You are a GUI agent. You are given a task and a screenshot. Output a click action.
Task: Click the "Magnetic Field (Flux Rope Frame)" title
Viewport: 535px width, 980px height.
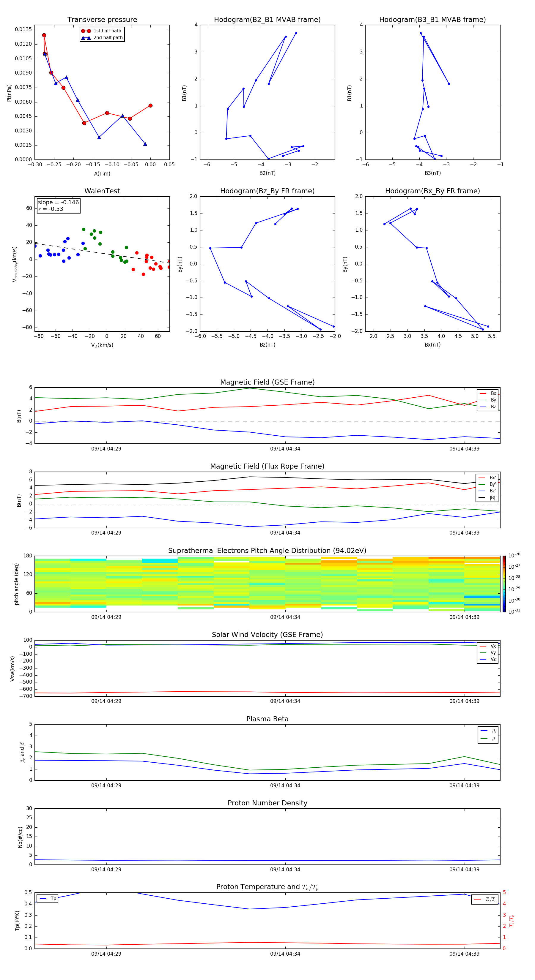(x=267, y=467)
